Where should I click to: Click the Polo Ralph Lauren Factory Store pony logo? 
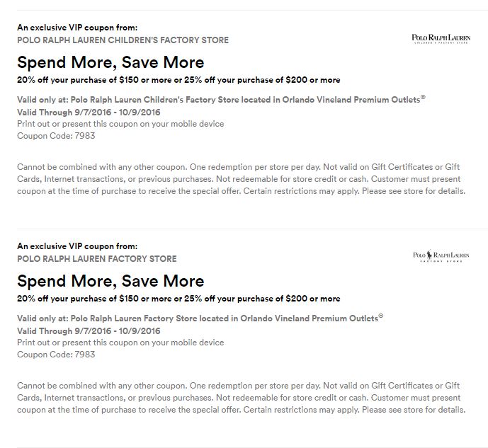[440, 256]
